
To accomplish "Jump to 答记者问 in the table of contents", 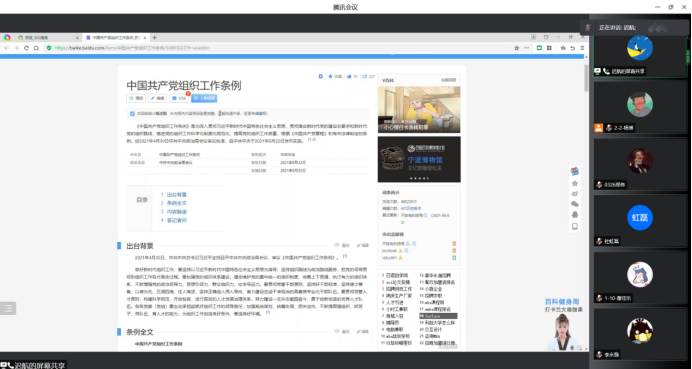I will point(177,220).
